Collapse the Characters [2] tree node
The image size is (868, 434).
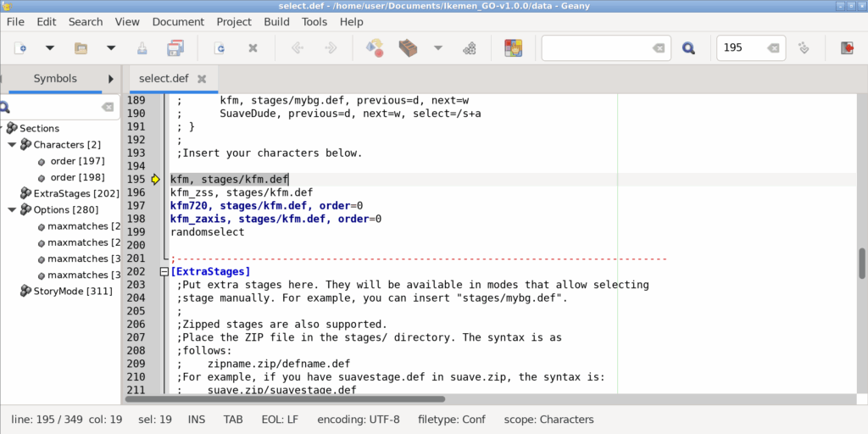(12, 144)
